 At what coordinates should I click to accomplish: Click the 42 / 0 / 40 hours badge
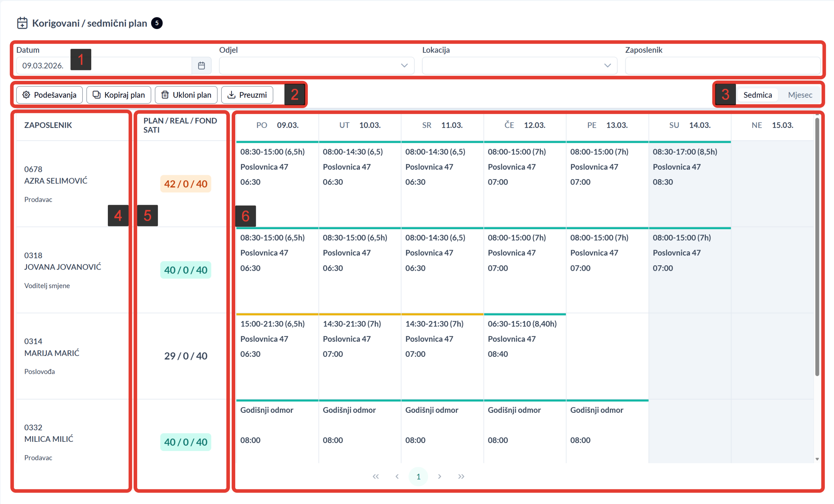pyautogui.click(x=185, y=184)
